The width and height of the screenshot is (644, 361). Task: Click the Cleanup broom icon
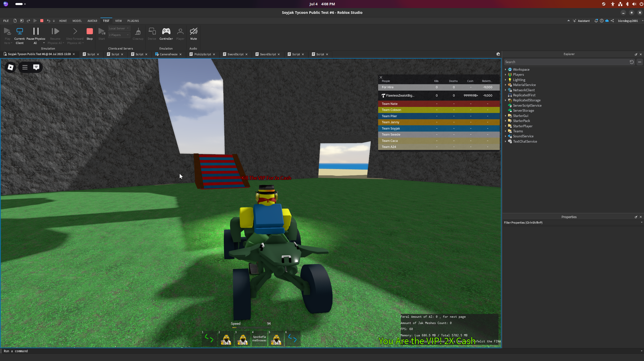138,32
